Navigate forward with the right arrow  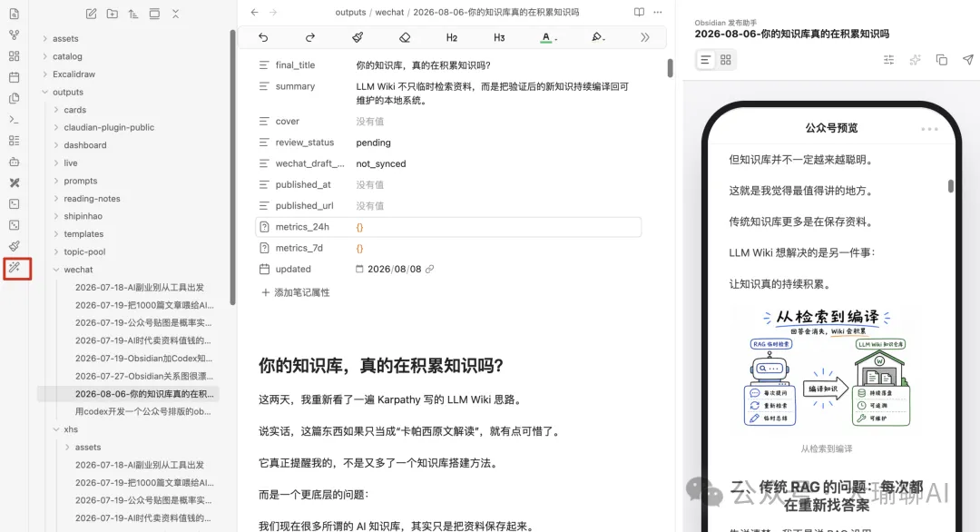[x=273, y=12]
